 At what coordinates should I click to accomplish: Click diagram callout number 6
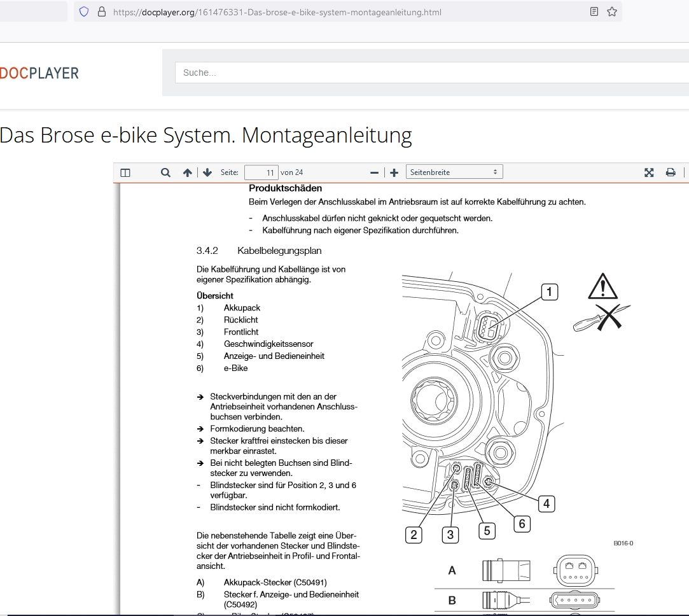tap(522, 524)
